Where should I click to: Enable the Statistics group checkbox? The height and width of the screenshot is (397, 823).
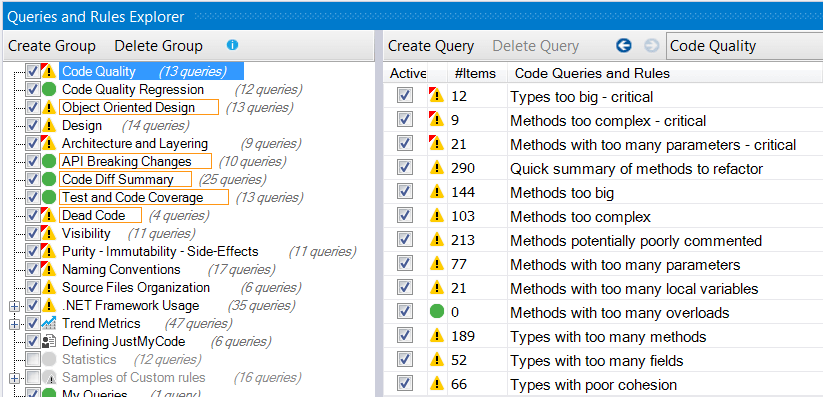(x=33, y=360)
